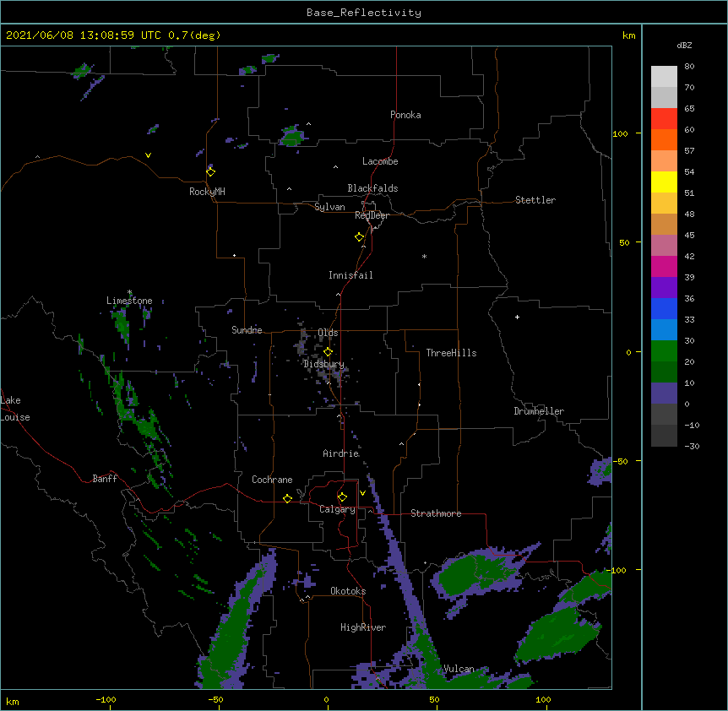This screenshot has height=711, width=728.
Task: Select the Blackfalds label
Action: point(372,188)
